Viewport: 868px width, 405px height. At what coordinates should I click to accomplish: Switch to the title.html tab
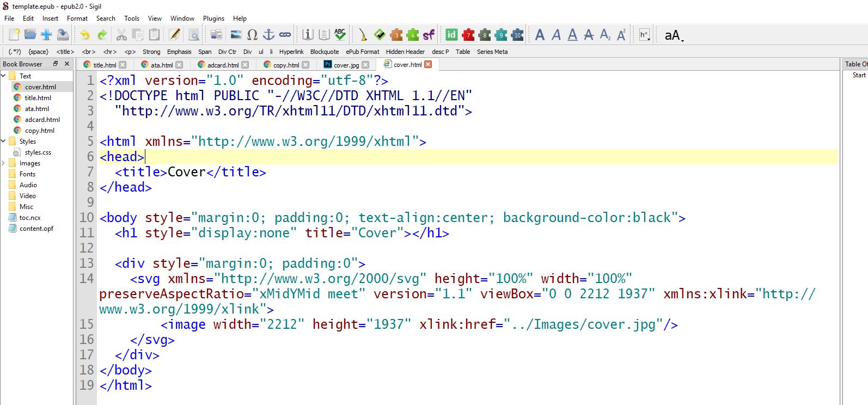(x=105, y=65)
